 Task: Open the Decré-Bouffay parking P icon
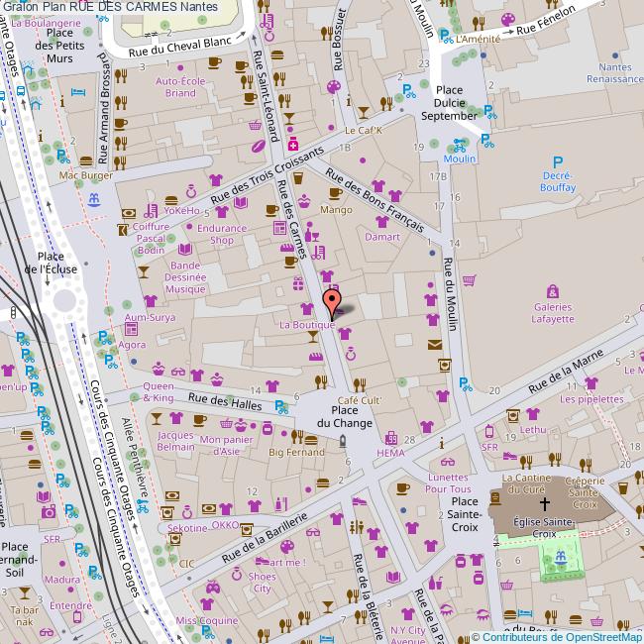[x=558, y=162]
